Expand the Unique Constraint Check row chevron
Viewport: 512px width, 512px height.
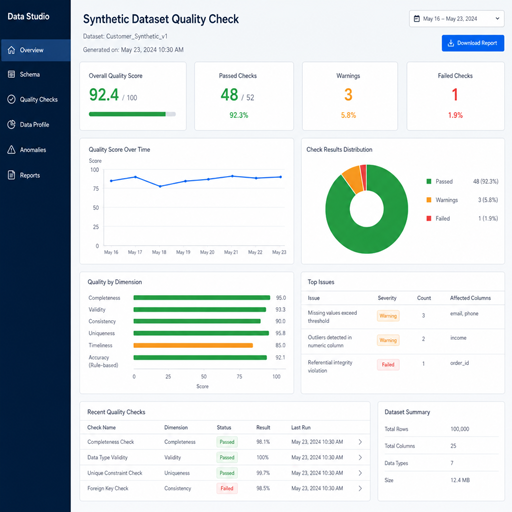point(360,473)
